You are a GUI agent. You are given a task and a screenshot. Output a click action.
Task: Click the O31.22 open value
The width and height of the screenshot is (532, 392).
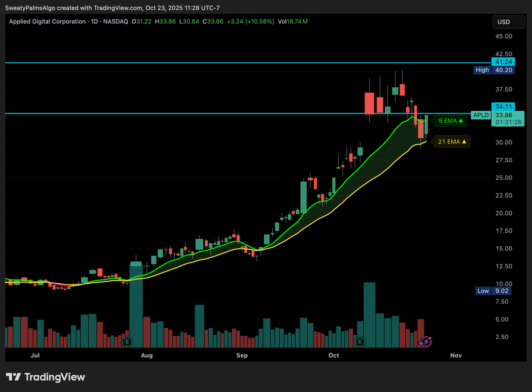pyautogui.click(x=141, y=21)
